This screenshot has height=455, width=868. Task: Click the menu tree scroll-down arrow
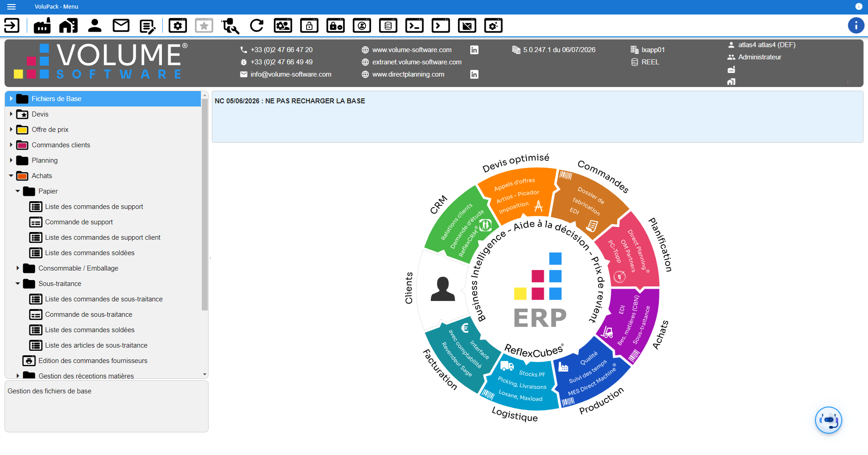[205, 375]
